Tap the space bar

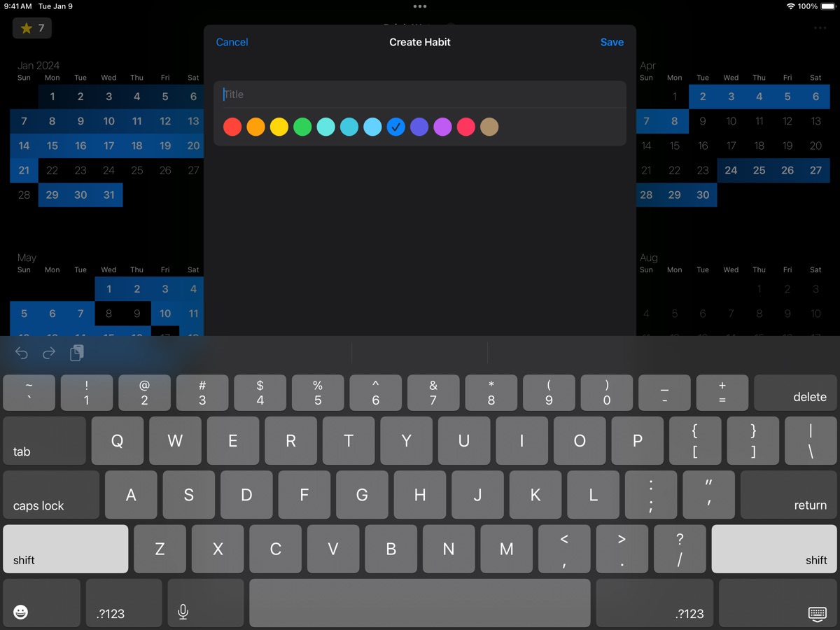click(x=420, y=603)
